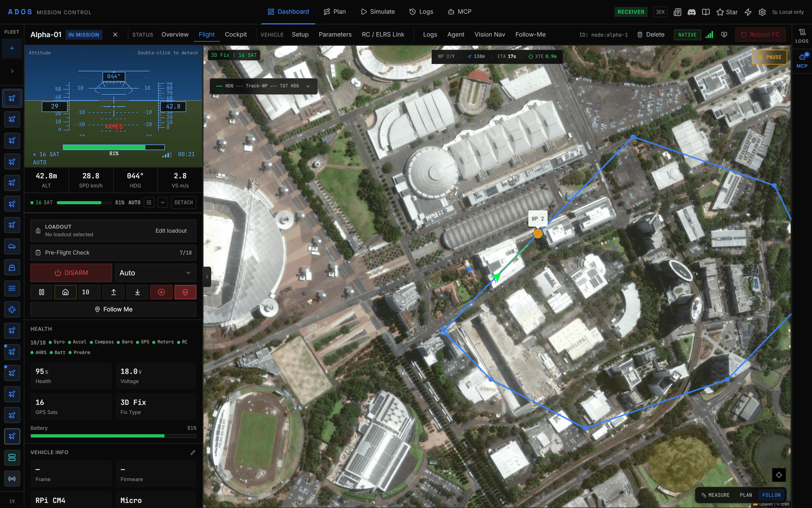
Task: Recenter map with the crosshair button
Action: tap(779, 475)
